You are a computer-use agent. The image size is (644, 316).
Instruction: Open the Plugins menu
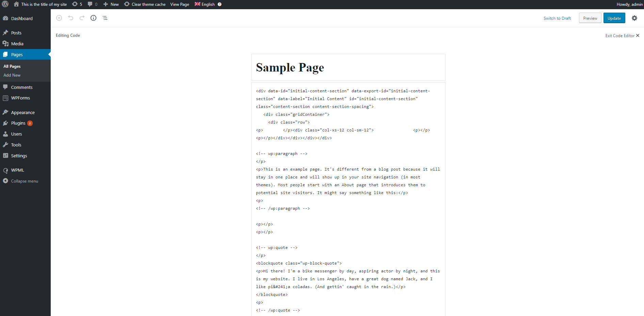[18, 123]
